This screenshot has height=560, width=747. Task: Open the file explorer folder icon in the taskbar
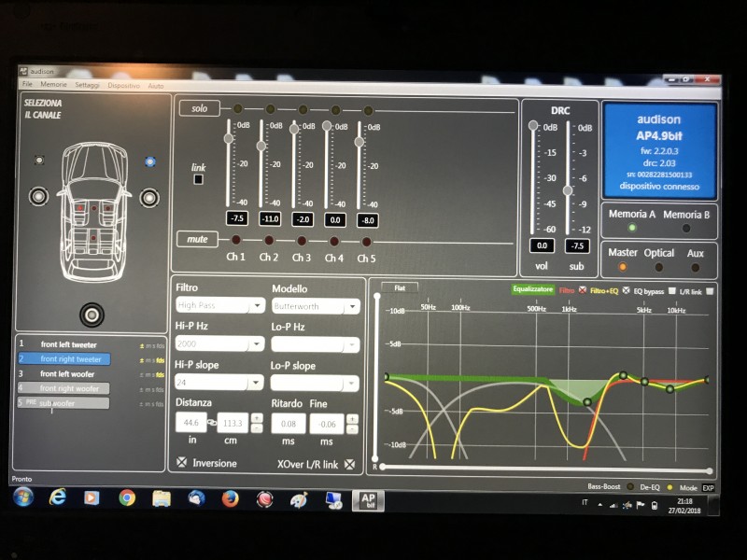coord(162,498)
